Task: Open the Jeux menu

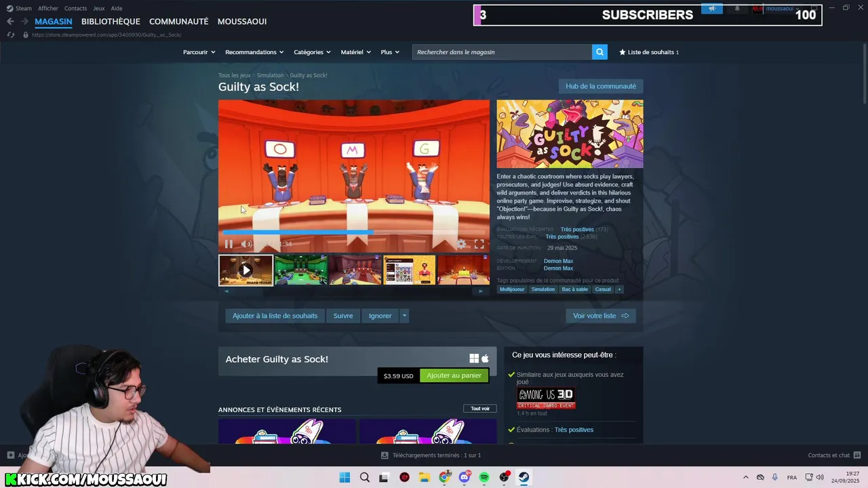Action: [99, 8]
